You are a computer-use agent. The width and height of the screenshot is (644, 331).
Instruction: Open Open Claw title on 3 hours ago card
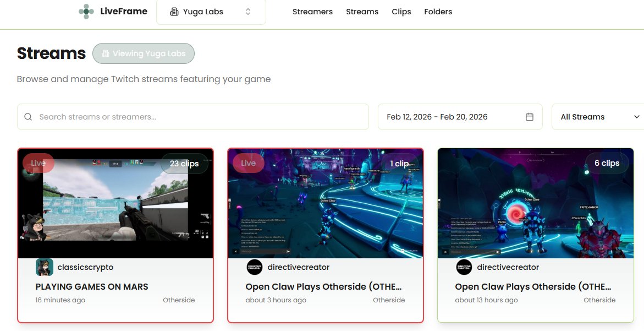(323, 286)
